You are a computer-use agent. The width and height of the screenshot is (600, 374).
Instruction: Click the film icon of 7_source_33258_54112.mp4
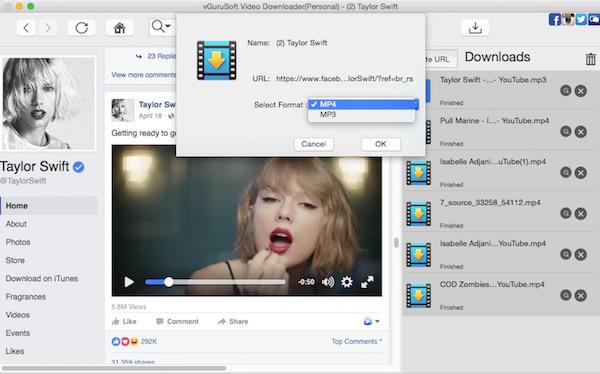click(x=418, y=214)
